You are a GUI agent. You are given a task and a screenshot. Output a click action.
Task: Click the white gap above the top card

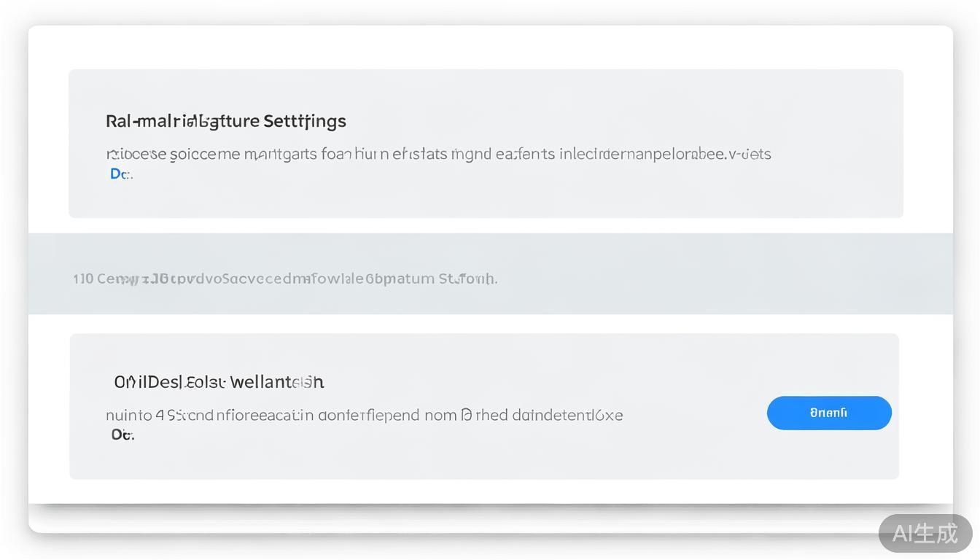pos(489,47)
